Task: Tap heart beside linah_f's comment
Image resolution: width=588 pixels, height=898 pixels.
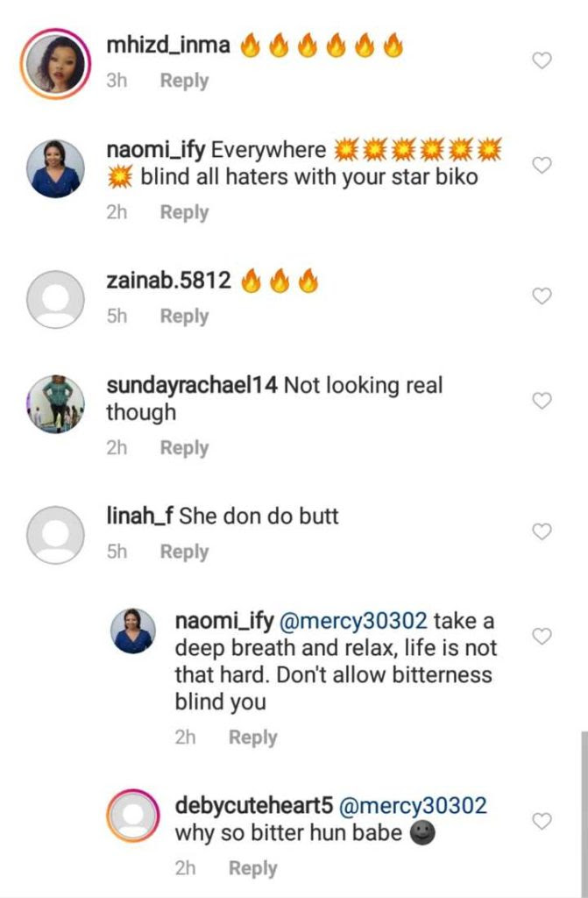Action: coord(542,531)
